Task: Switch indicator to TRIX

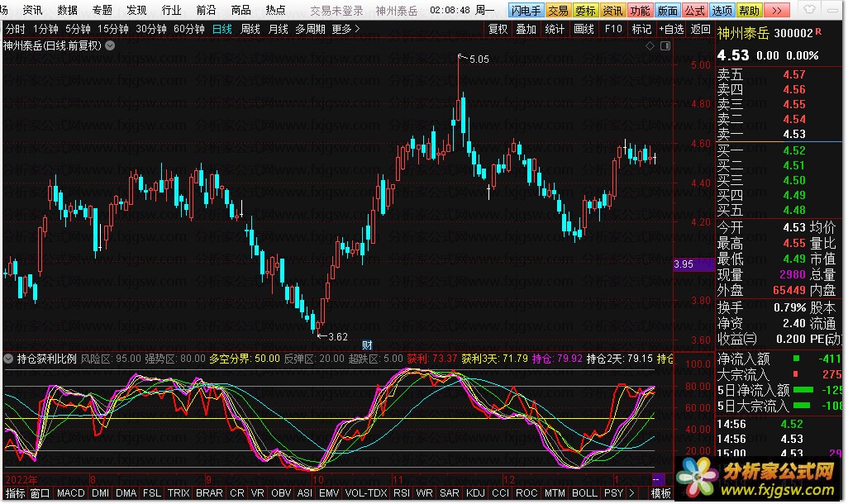Action: (x=179, y=493)
